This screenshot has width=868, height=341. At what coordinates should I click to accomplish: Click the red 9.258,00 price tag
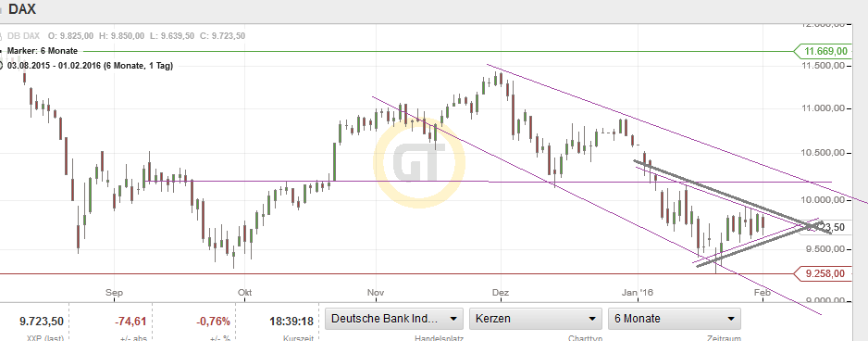point(822,273)
